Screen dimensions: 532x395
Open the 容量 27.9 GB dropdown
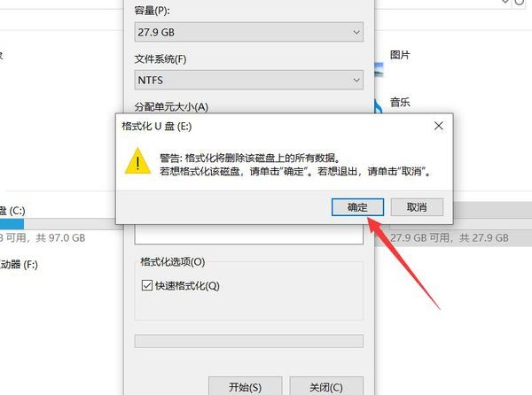pyautogui.click(x=248, y=32)
